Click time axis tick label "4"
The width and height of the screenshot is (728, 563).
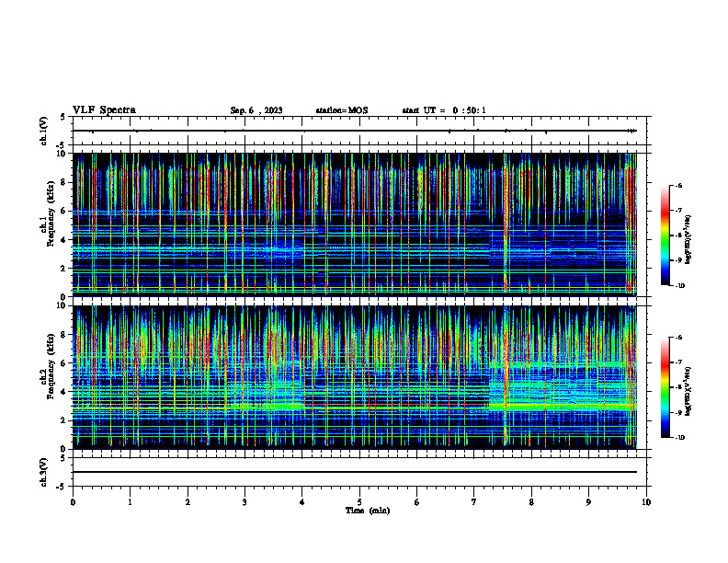point(302,502)
